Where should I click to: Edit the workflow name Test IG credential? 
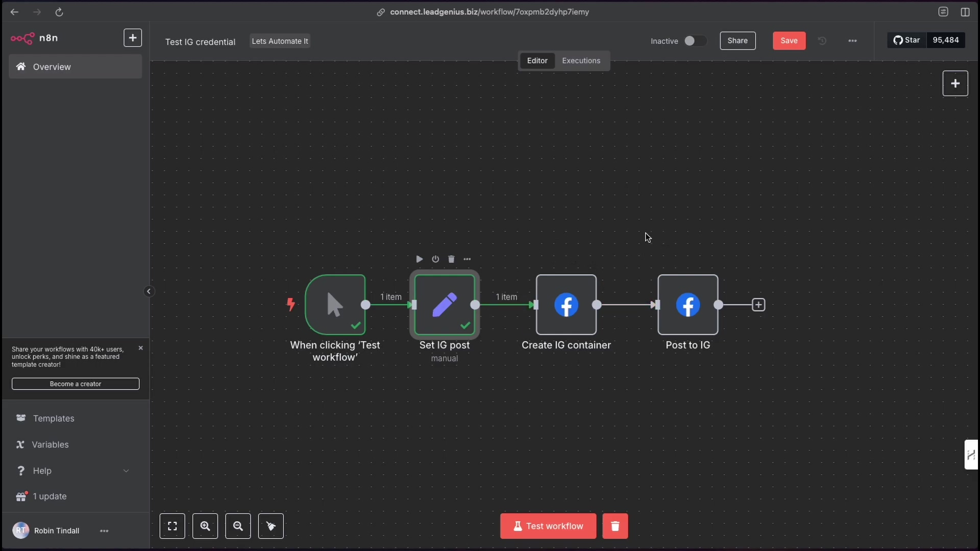[200, 42]
